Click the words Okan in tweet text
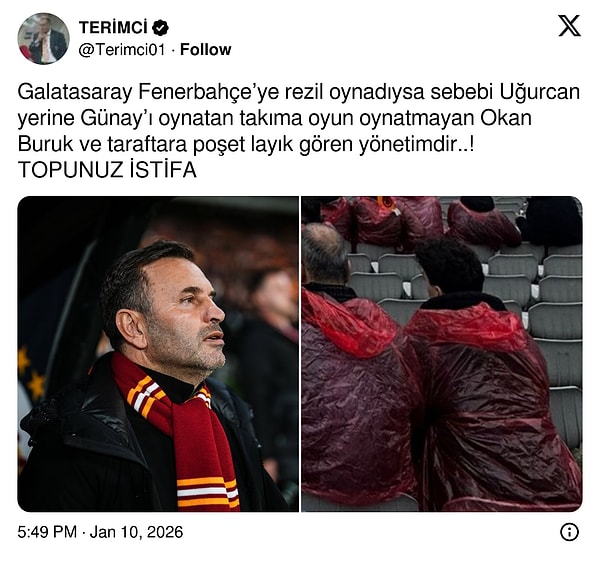 pos(506,118)
